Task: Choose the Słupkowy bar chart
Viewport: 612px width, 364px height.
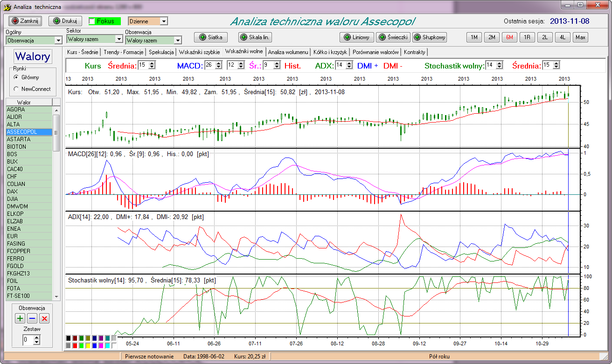Action: point(430,37)
